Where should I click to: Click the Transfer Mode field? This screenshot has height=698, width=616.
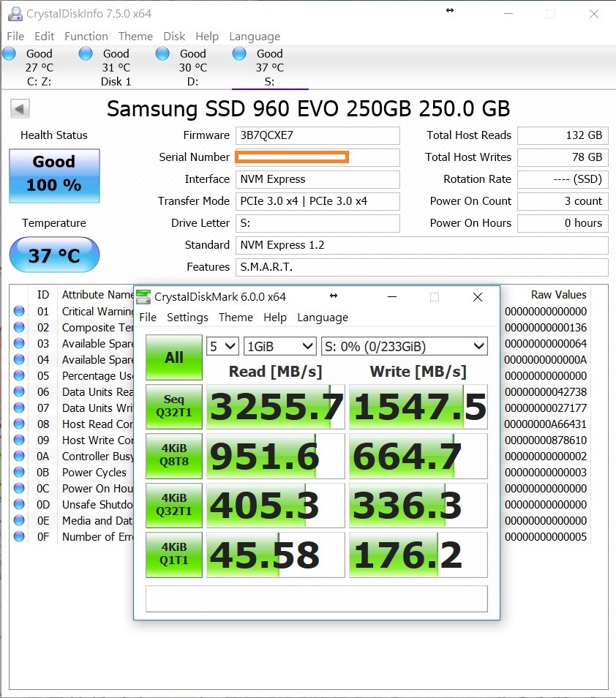(318, 201)
